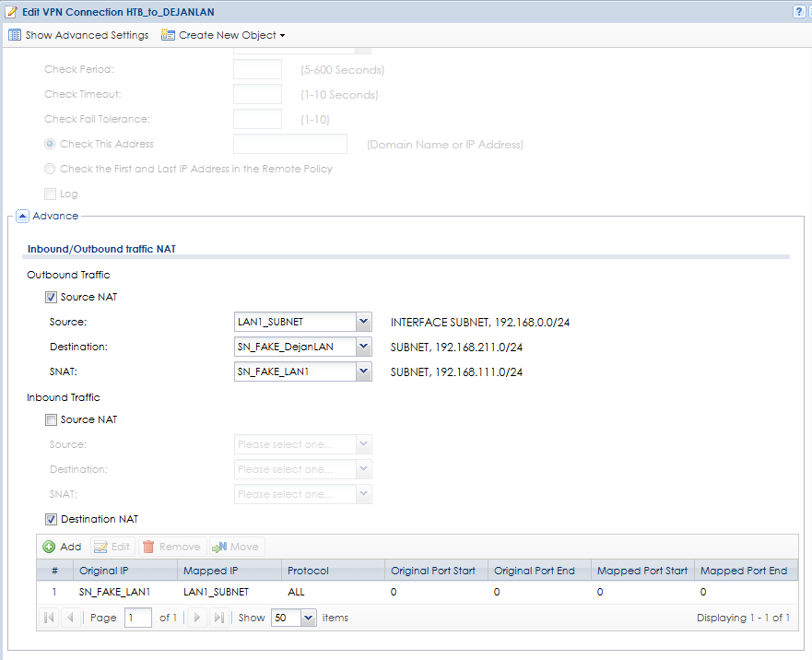The width and height of the screenshot is (812, 660).
Task: Go to next page icon
Action: [x=197, y=618]
